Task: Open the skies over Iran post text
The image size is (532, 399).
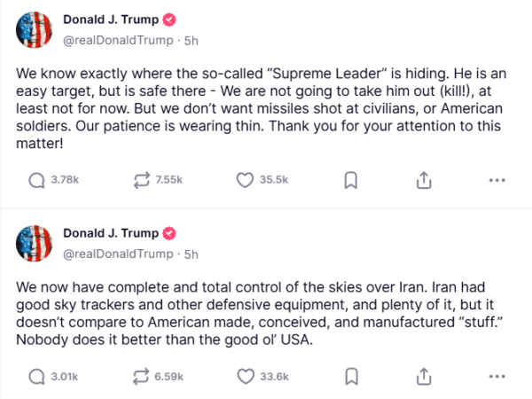Action: pos(259,314)
